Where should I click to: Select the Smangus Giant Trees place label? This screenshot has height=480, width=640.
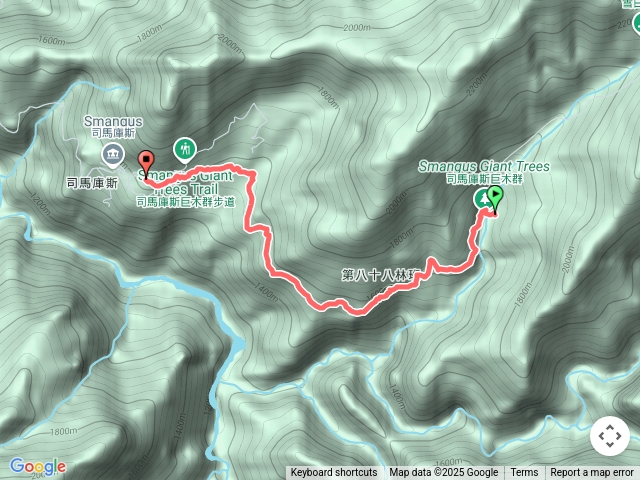[x=484, y=172]
